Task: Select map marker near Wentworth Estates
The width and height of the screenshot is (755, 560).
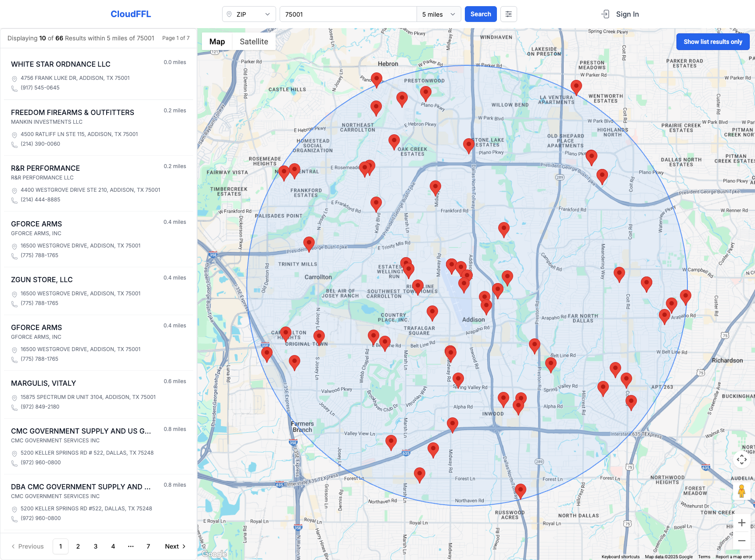Action: pos(576,87)
